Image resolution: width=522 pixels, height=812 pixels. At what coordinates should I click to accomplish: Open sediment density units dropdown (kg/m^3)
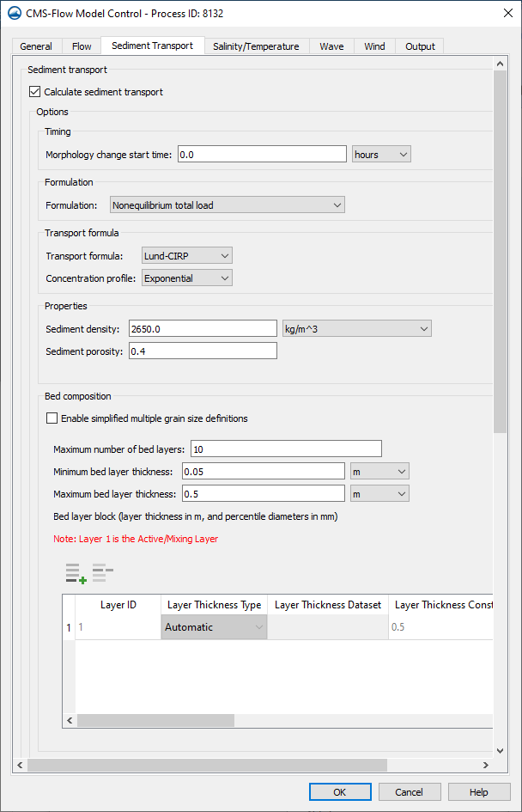pyautogui.click(x=357, y=328)
